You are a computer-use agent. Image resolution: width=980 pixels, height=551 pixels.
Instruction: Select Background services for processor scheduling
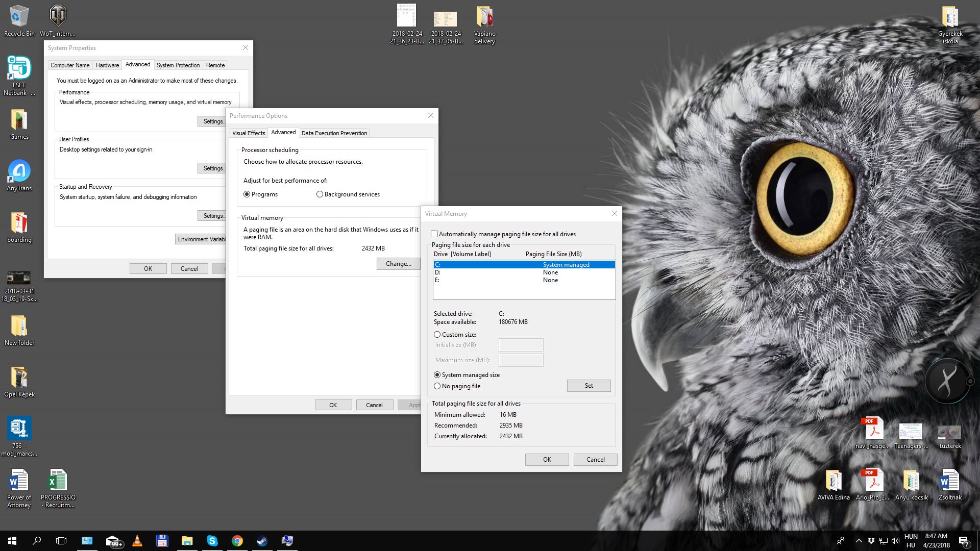[x=320, y=194]
